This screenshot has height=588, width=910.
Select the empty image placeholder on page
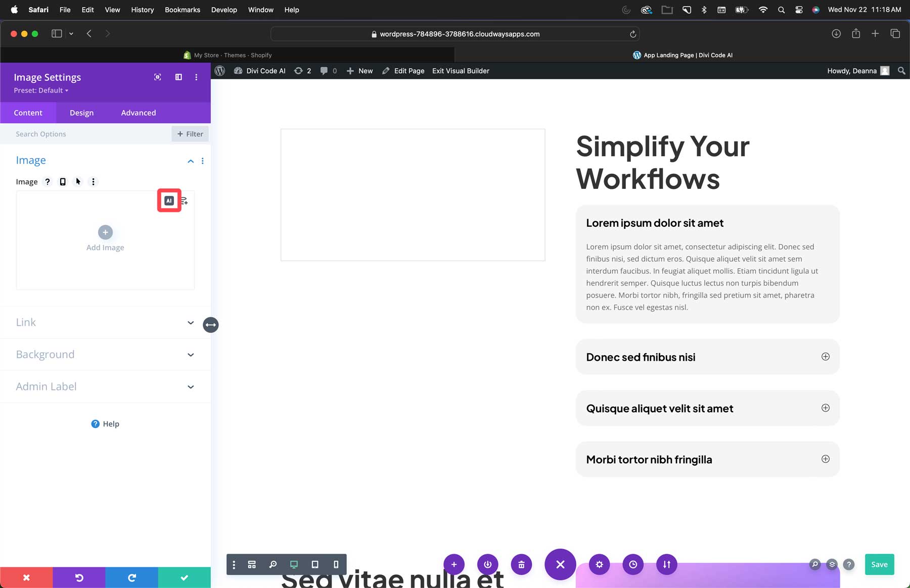click(x=413, y=195)
